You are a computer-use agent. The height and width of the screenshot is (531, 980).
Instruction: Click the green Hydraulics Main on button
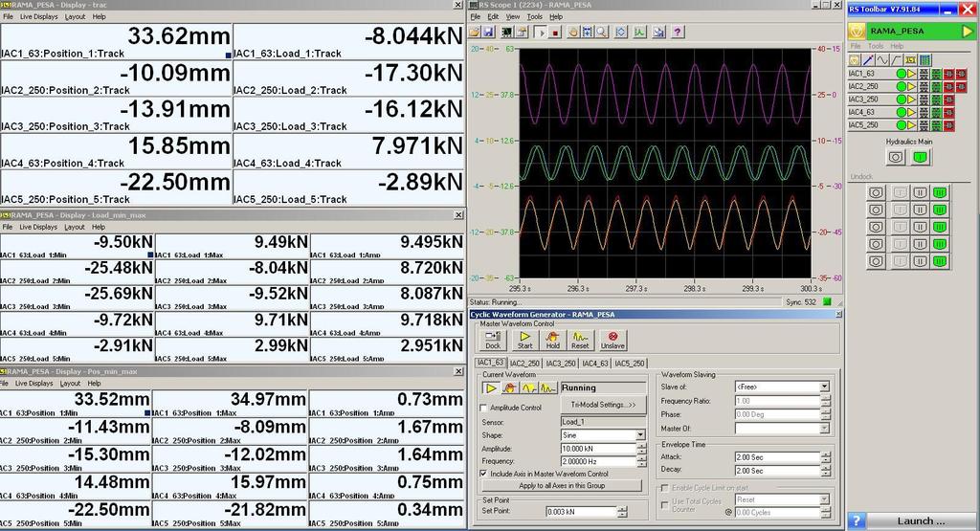coord(919,158)
